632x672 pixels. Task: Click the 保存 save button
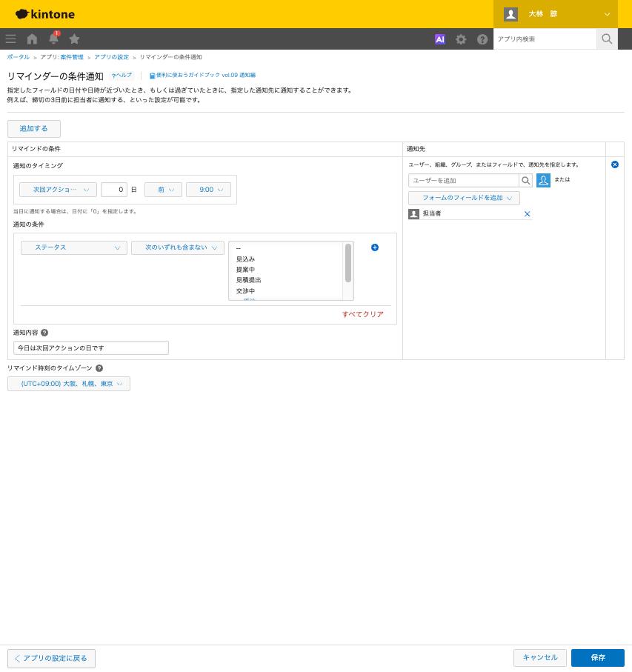[x=598, y=657]
